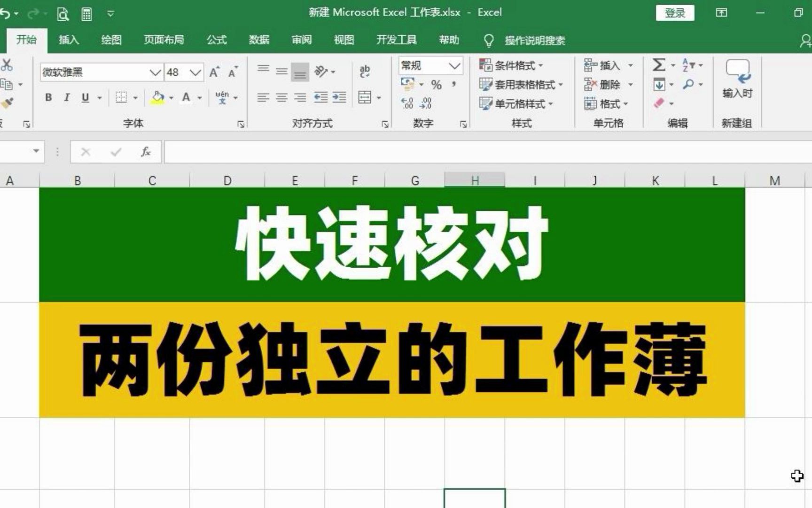Click the Font Color A button
The width and height of the screenshot is (812, 508).
(x=186, y=97)
